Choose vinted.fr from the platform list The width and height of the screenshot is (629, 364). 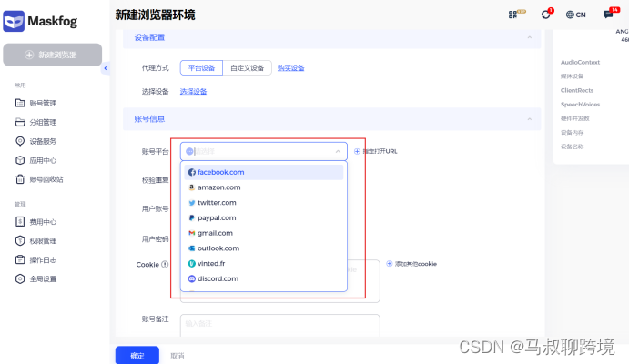pos(264,263)
